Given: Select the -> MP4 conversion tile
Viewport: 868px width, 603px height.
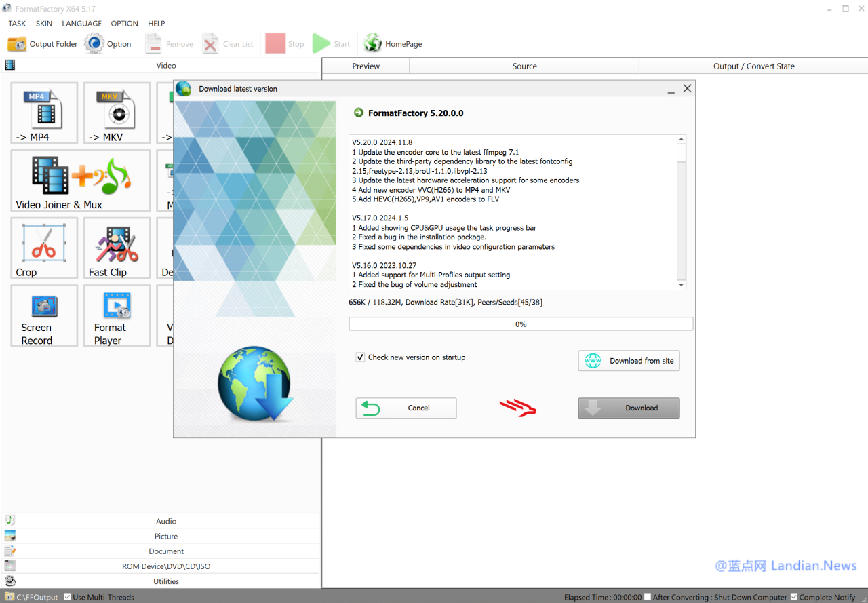Looking at the screenshot, I should (44, 113).
